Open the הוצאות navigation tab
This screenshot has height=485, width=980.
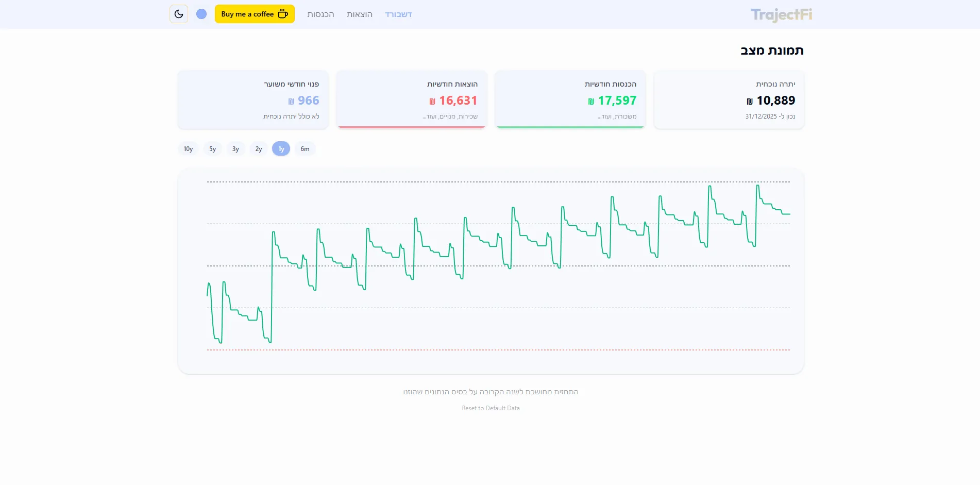tap(359, 14)
